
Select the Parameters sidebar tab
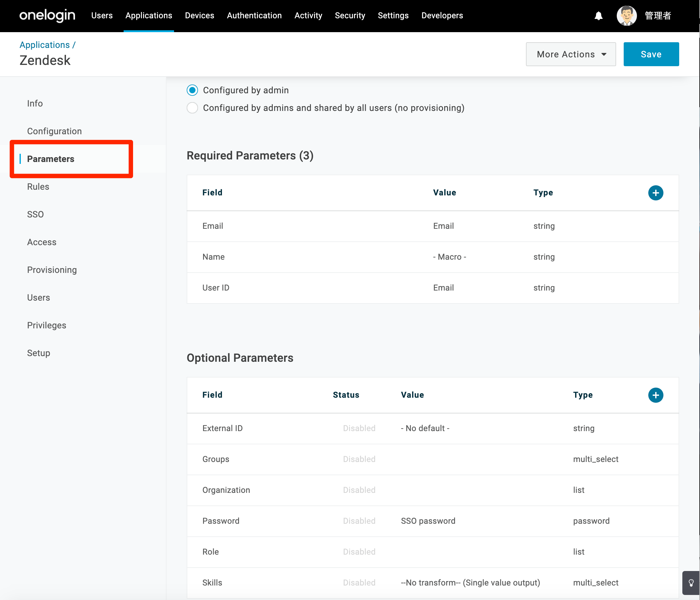point(51,159)
